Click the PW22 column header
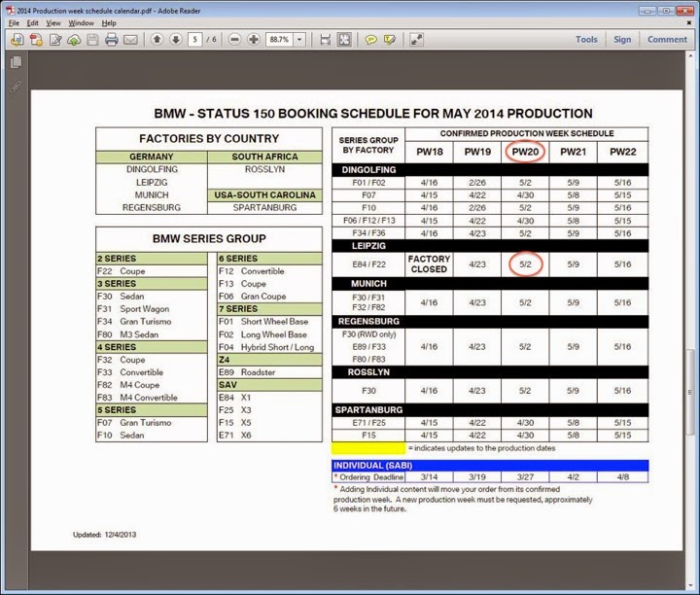Viewport: 700px width, 595px height. pyautogui.click(x=623, y=152)
